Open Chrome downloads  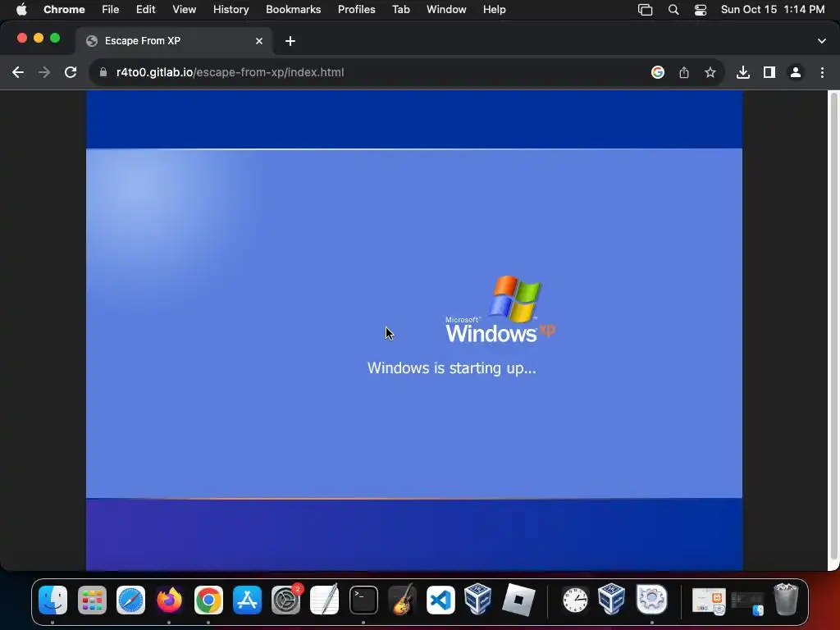click(743, 72)
